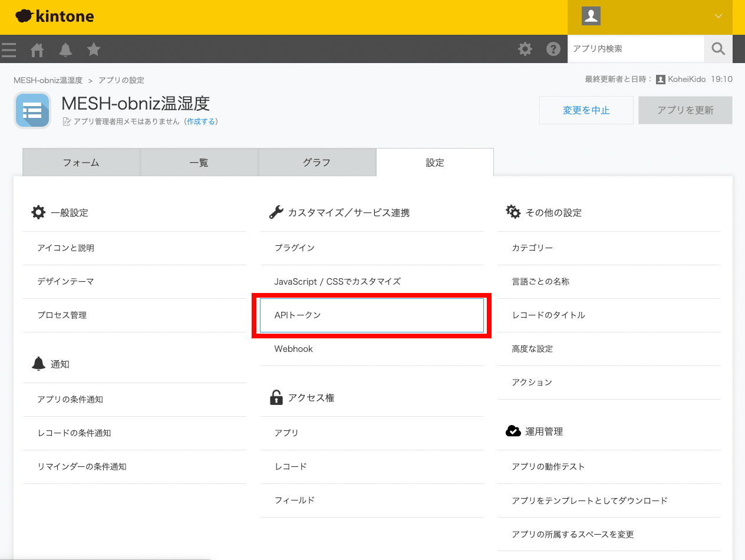Open notifications bell icon
The image size is (745, 560).
coord(65,50)
